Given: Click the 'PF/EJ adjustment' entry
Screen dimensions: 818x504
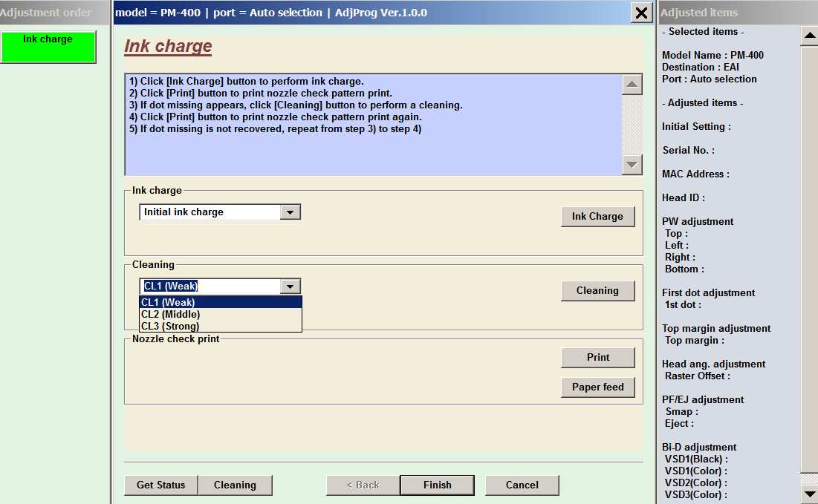Looking at the screenshot, I should click(703, 400).
